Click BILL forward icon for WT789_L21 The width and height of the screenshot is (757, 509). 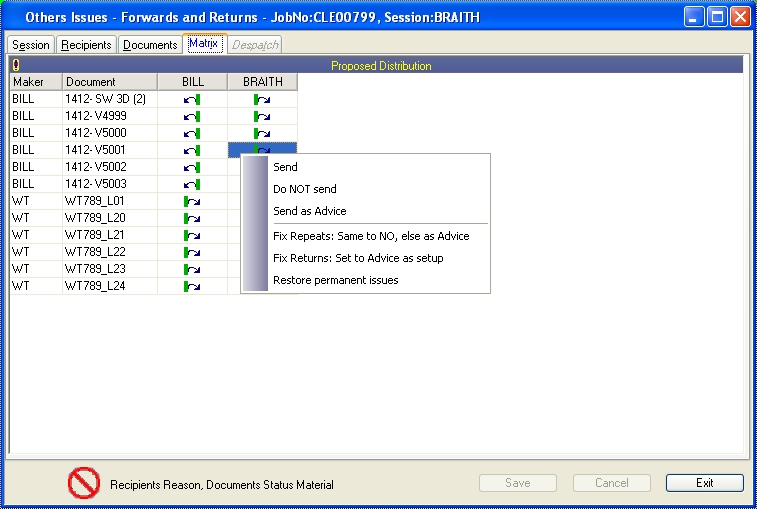(192, 235)
